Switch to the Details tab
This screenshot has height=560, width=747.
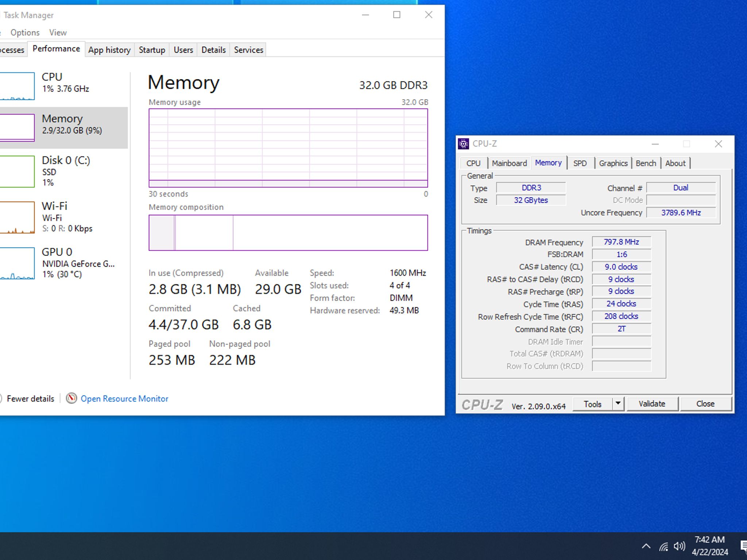(214, 50)
